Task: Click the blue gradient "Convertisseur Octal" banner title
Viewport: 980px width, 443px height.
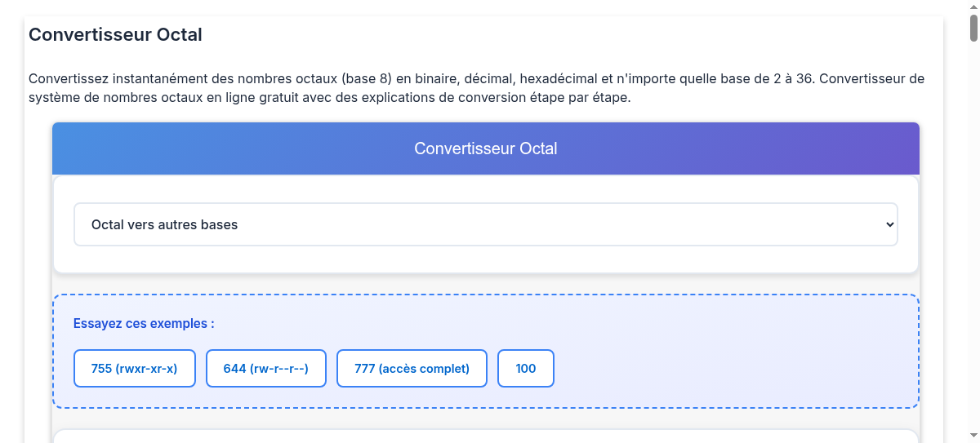Action: 485,148
